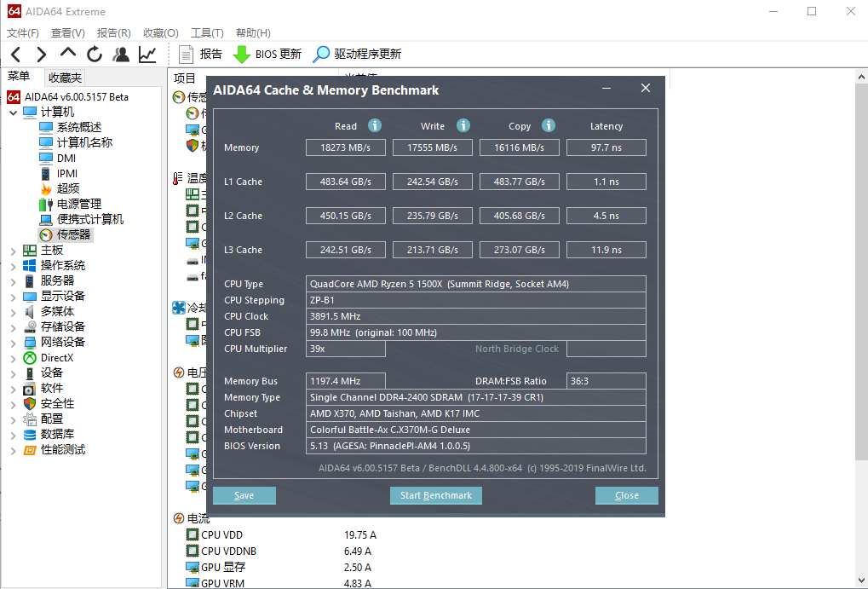868x589 pixels.
Task: Open 帮助(H) menu
Action: (x=253, y=33)
